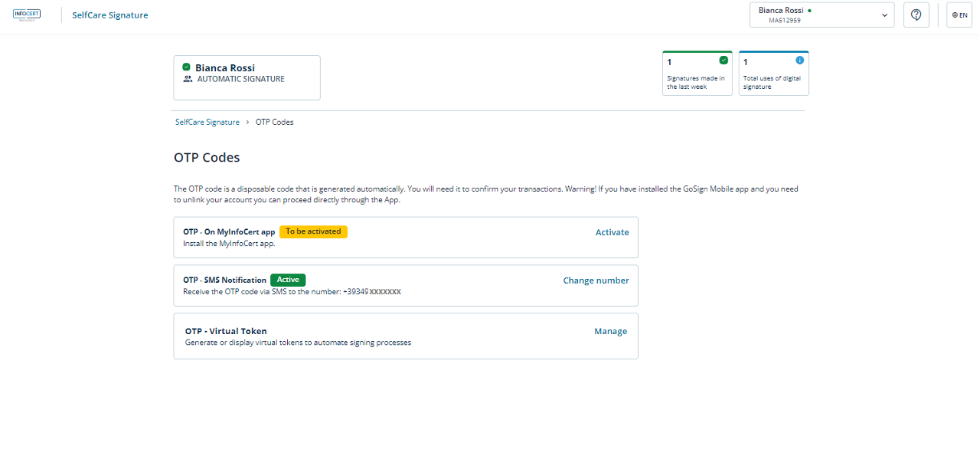Open the 'Total uses of digital signature' card
The width and height of the screenshot is (980, 469).
pos(774,73)
